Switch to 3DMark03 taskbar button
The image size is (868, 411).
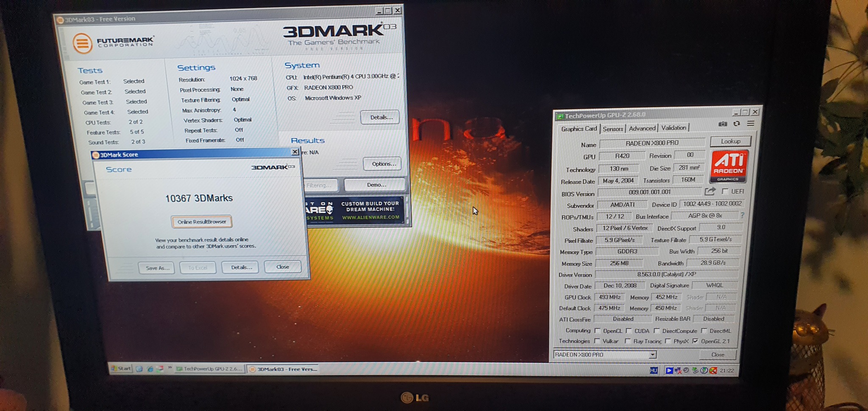pos(284,369)
